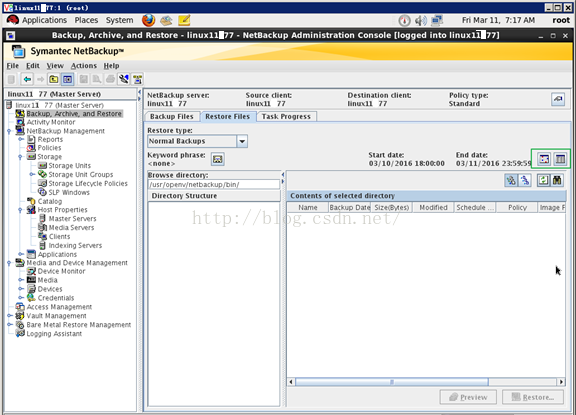Image resolution: width=576 pixels, height=415 pixels.
Task: Click the scrollbar right arrow in contents
Action: (561, 382)
